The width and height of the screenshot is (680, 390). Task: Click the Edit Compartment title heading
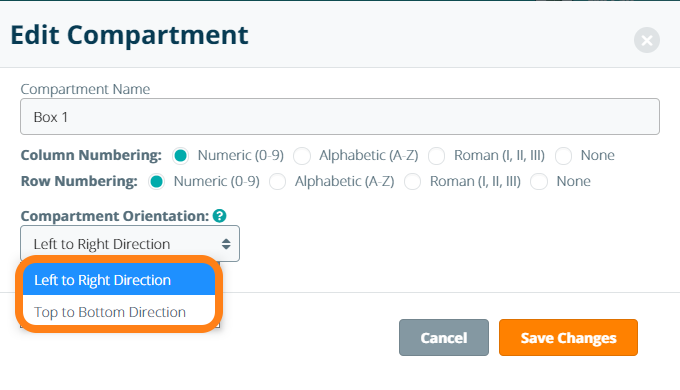click(129, 35)
